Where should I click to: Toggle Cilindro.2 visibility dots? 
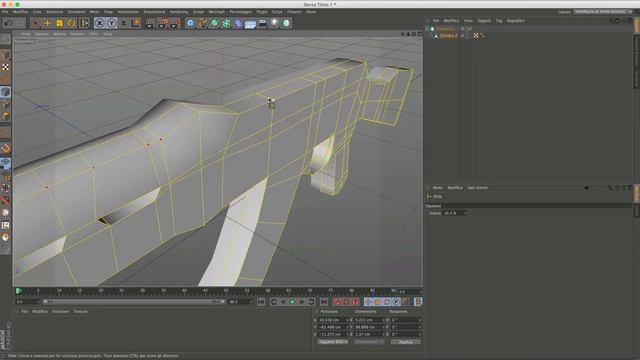pyautogui.click(x=462, y=36)
